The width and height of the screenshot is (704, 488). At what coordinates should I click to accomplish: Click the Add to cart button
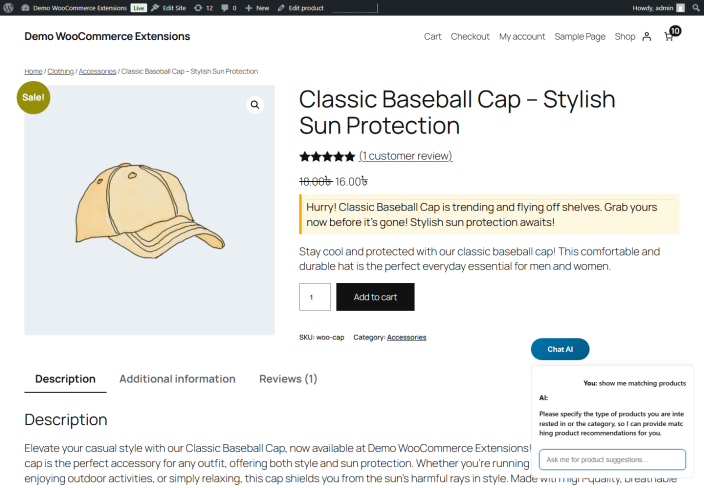375,297
